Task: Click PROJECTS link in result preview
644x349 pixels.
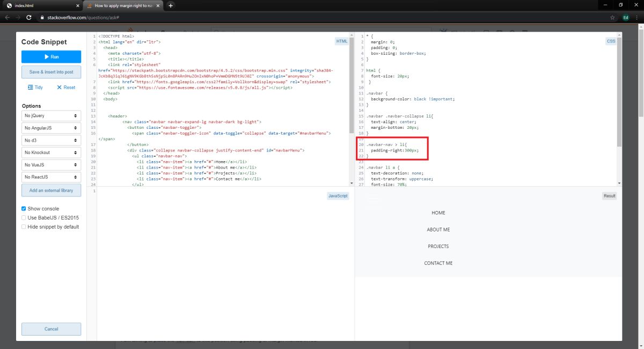Action: (x=438, y=246)
